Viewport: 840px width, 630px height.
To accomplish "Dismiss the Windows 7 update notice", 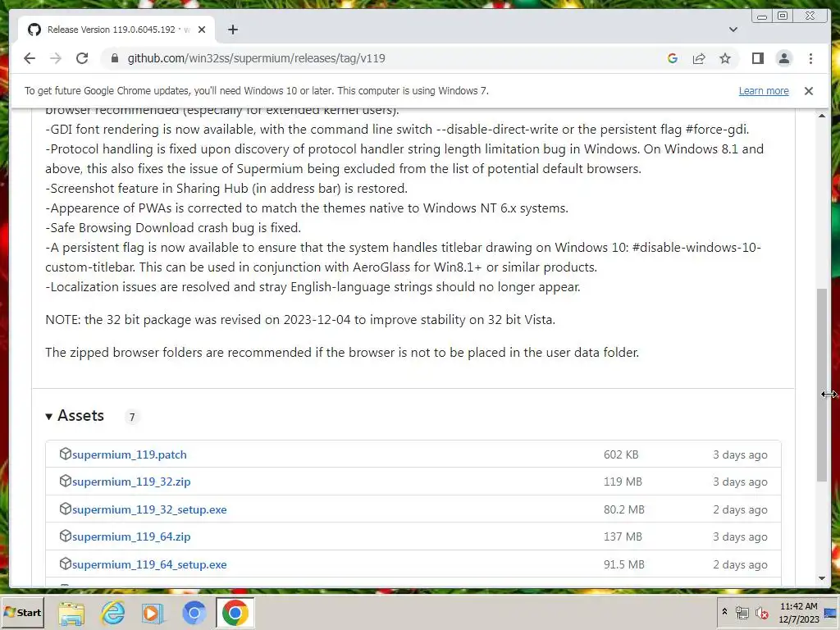I will [x=808, y=91].
